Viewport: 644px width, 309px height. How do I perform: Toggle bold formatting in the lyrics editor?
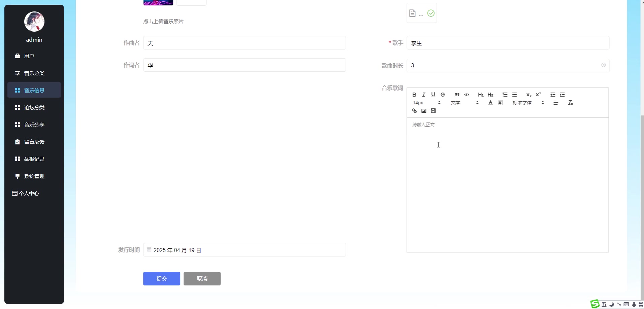click(x=415, y=95)
